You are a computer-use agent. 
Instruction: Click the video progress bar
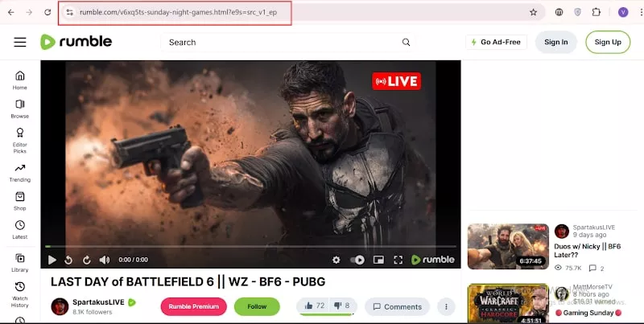pyautogui.click(x=250, y=247)
